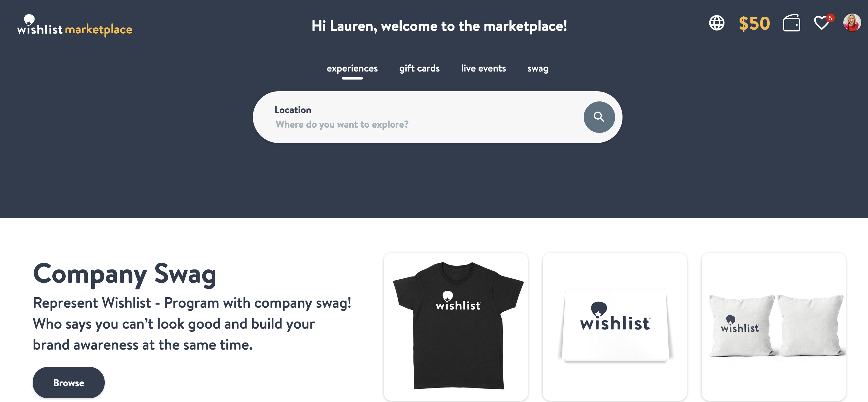Screen dimensions: 868x402
Task: Open the live events tab
Action: pyautogui.click(x=483, y=68)
